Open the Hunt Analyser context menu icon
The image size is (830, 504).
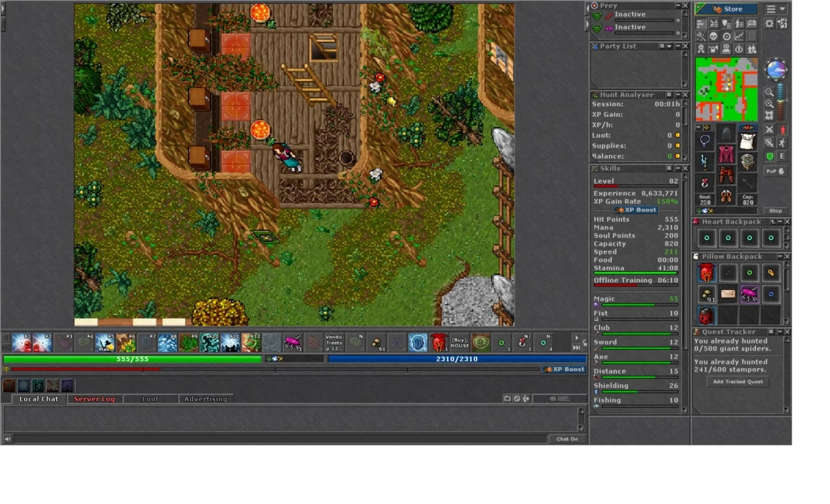(x=669, y=95)
